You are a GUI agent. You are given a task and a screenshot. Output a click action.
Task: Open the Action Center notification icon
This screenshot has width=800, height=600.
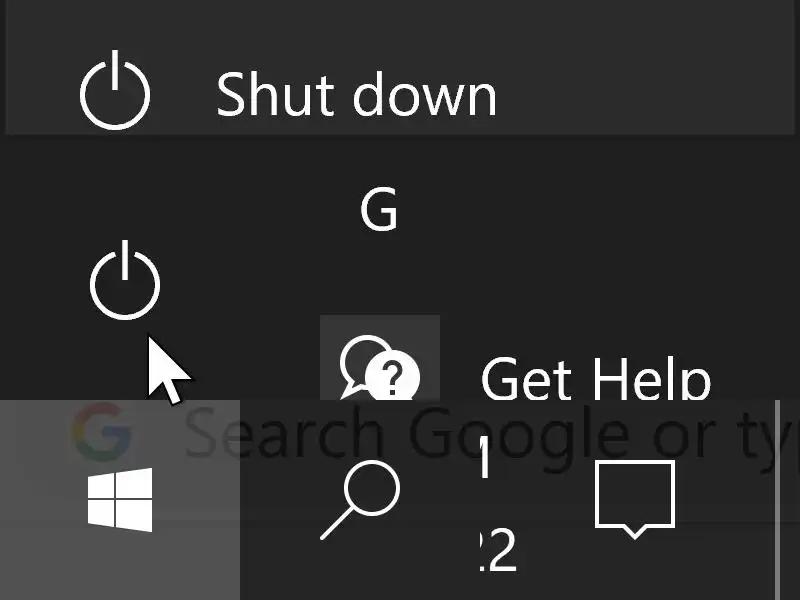click(x=635, y=498)
